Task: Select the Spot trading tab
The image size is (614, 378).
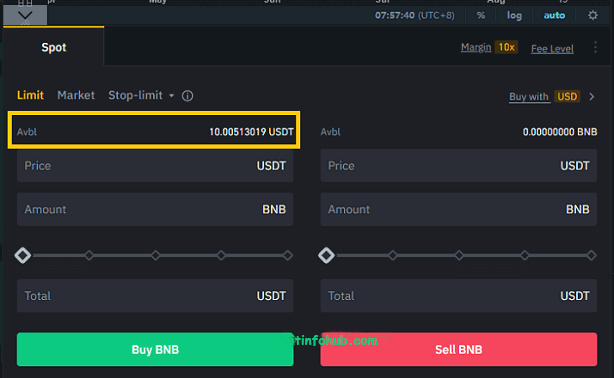Action: [x=54, y=47]
